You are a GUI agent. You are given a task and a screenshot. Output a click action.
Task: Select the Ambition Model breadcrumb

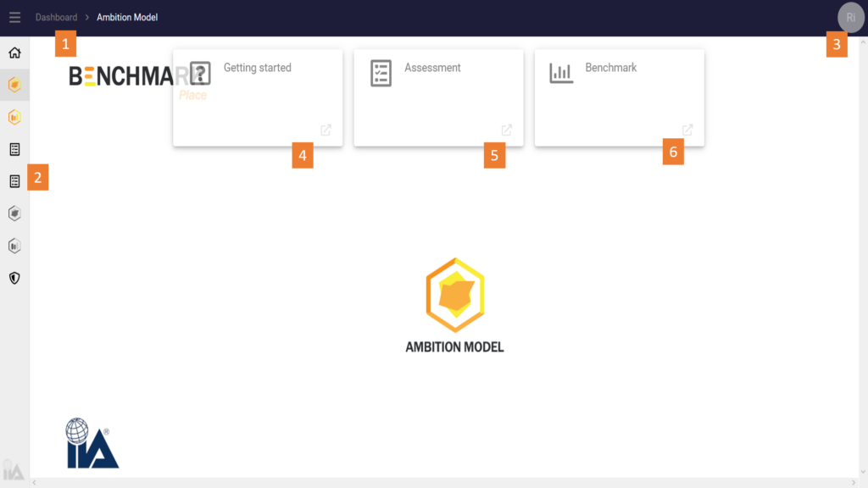pyautogui.click(x=127, y=18)
